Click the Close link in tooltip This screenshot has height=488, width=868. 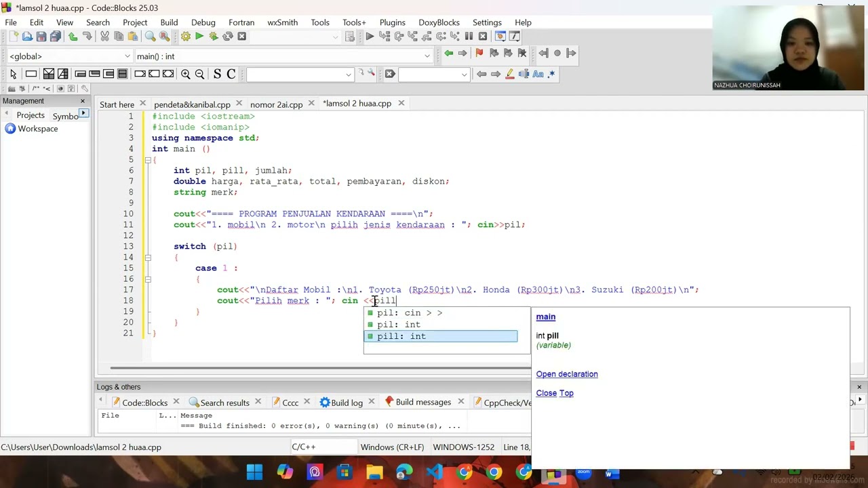[x=546, y=393]
